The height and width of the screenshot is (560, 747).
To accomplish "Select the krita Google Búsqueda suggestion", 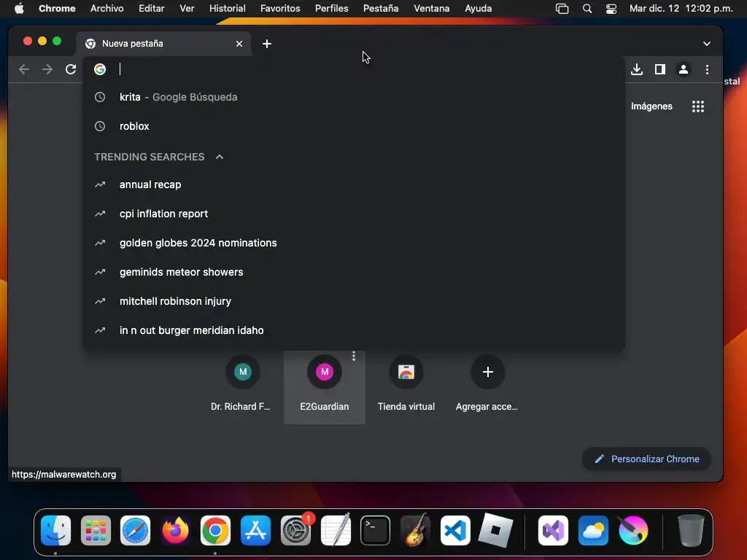I will point(354,97).
